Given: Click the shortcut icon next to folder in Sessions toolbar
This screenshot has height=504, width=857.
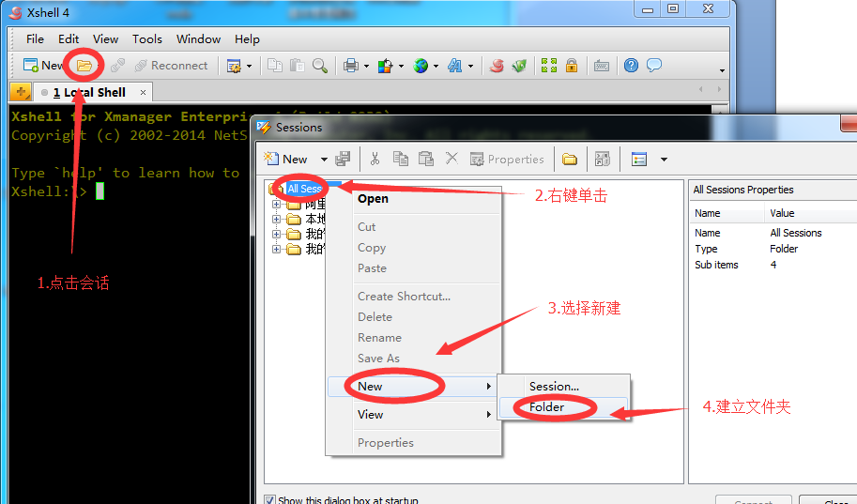Looking at the screenshot, I should click(x=603, y=159).
